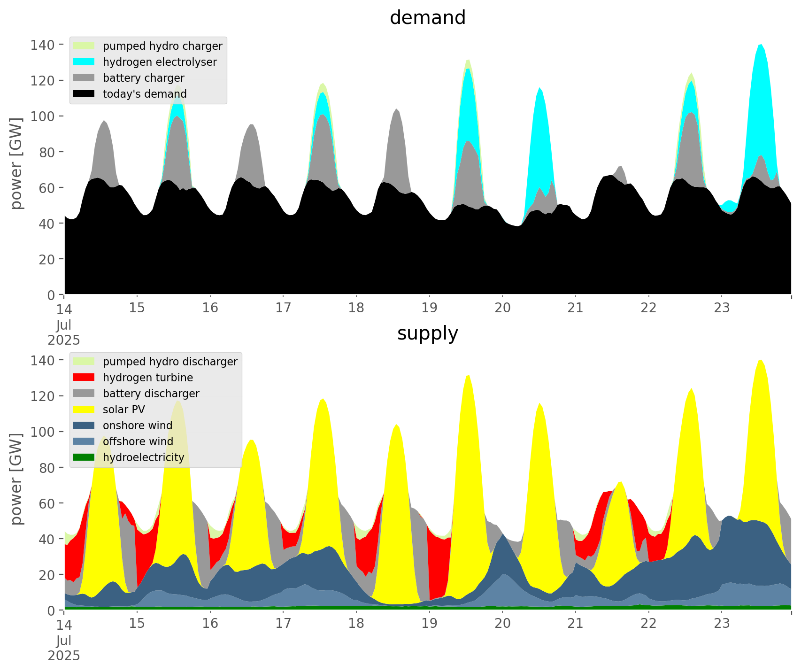Screen dimensions: 801x672
Task: Click the green hydroelectricity legend swatch
Action: point(84,457)
